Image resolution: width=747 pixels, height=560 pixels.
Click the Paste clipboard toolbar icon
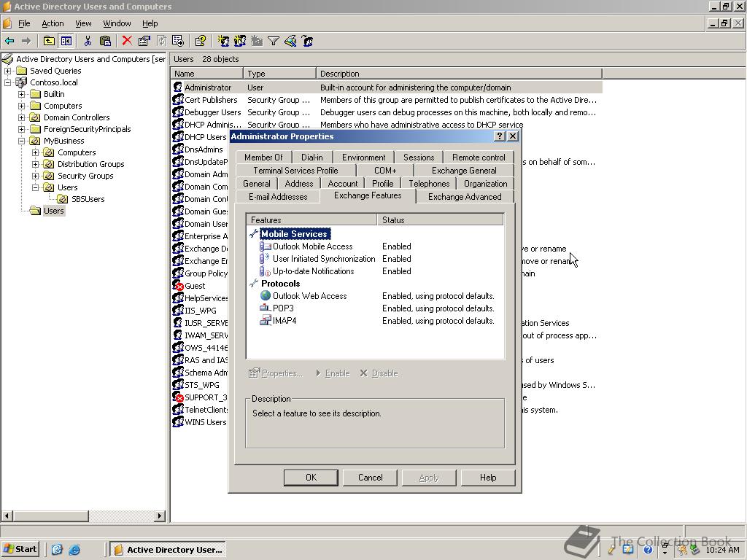point(105,41)
